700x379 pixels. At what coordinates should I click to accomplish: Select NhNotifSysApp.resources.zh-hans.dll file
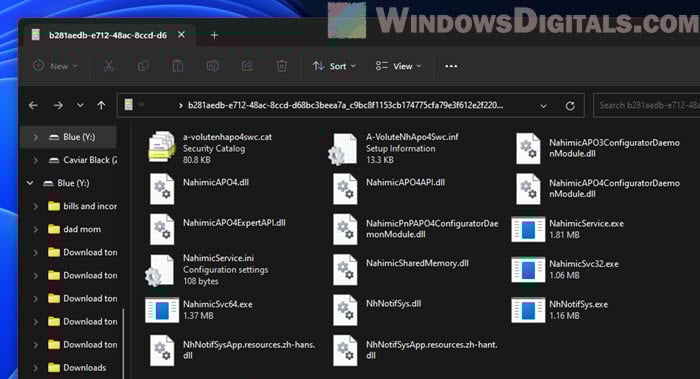pyautogui.click(x=232, y=350)
